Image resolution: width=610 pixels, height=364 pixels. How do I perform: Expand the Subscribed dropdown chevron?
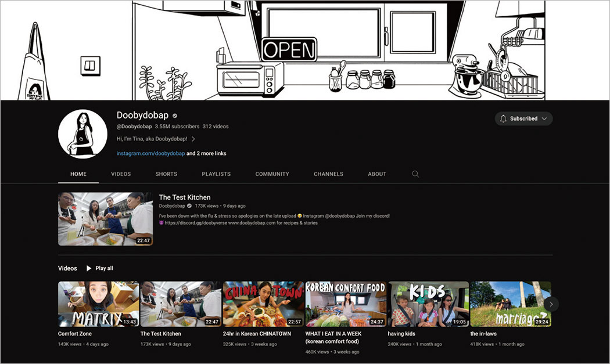tap(544, 118)
